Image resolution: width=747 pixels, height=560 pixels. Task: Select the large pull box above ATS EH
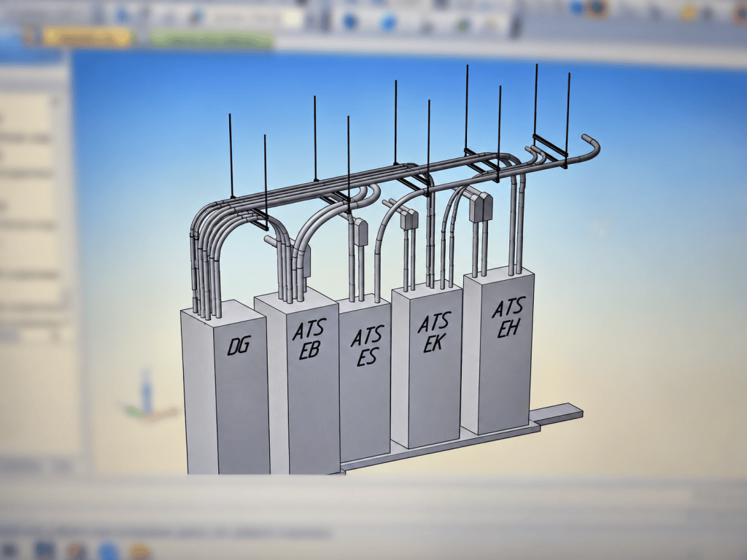pos(481,206)
